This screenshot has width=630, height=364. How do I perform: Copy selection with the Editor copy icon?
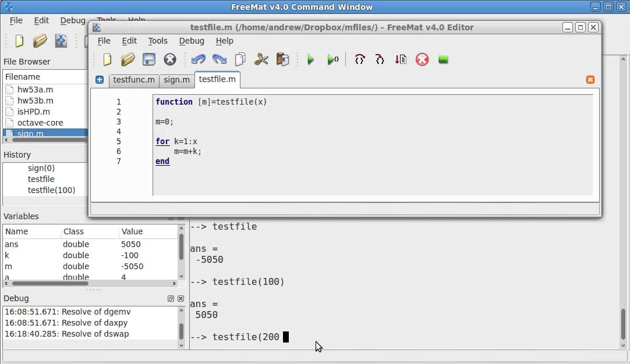[240, 60]
